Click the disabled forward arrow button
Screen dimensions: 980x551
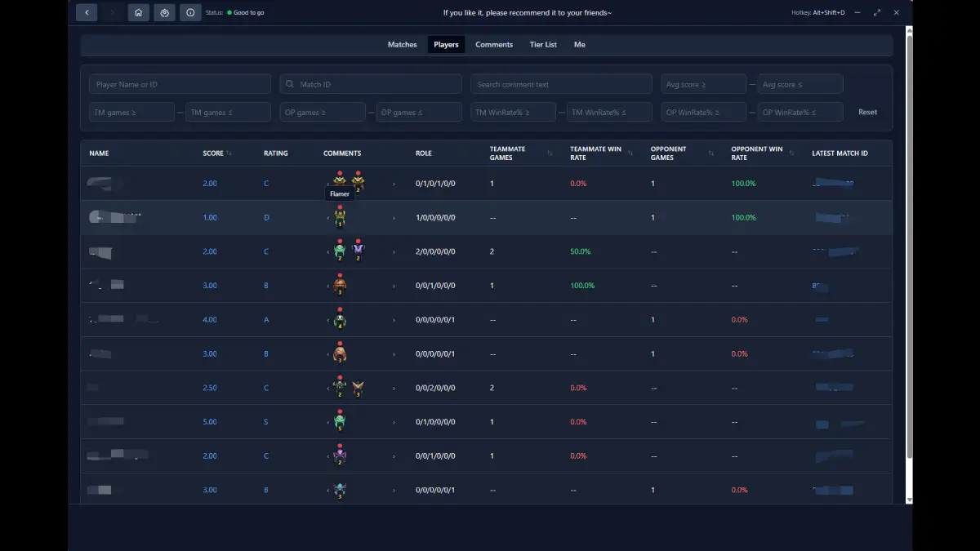(x=113, y=12)
